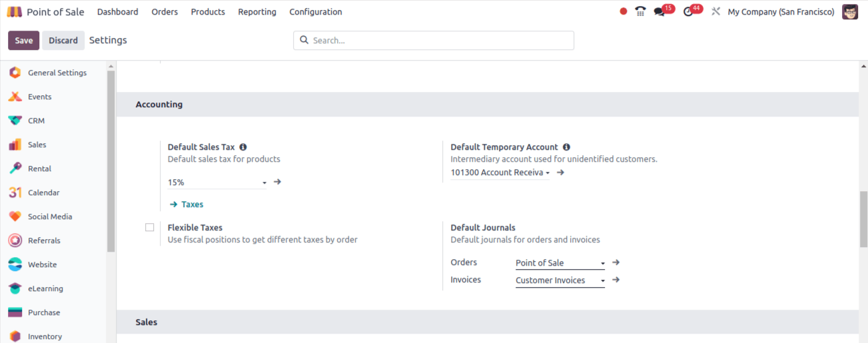Click the debug tools wrench icon
Image resolution: width=868 pixels, height=343 pixels.
coord(716,11)
